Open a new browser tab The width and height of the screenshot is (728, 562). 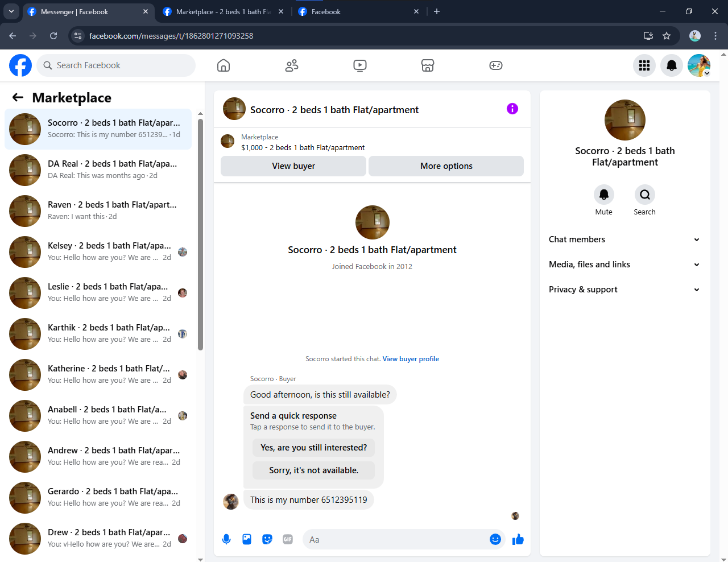pos(437,11)
